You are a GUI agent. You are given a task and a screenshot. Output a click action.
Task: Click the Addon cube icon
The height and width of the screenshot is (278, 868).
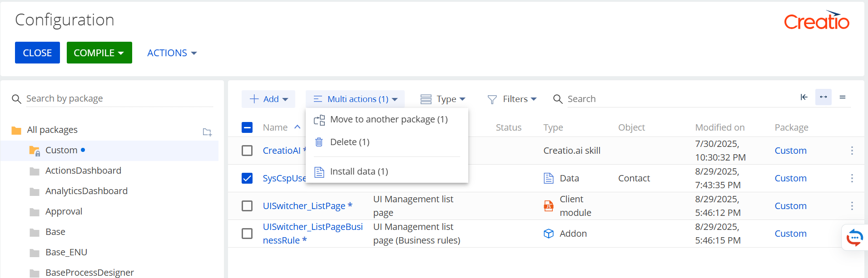pyautogui.click(x=549, y=234)
